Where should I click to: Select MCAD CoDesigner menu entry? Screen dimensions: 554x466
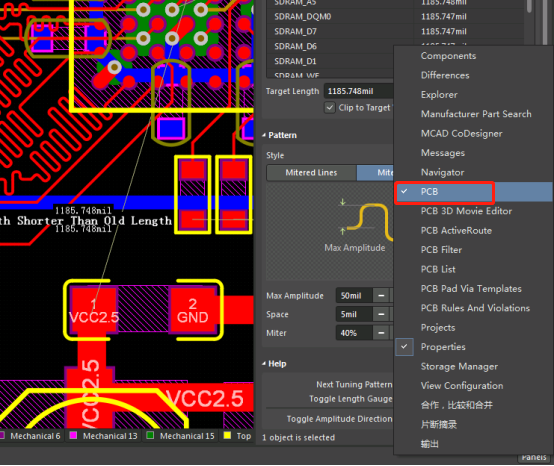[461, 134]
